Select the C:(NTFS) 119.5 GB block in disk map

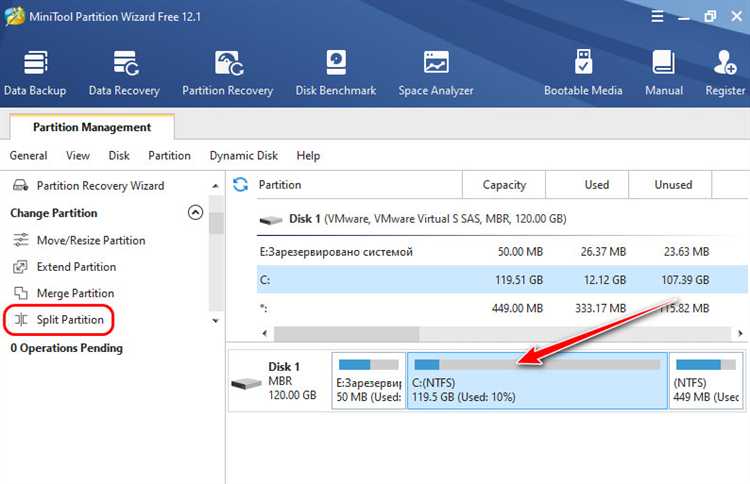[x=537, y=381]
